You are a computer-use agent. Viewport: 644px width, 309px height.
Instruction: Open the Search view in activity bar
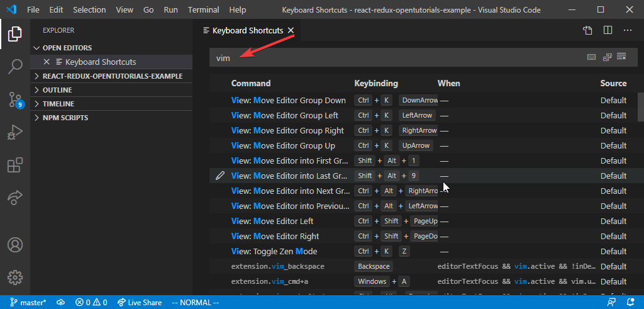click(x=15, y=66)
